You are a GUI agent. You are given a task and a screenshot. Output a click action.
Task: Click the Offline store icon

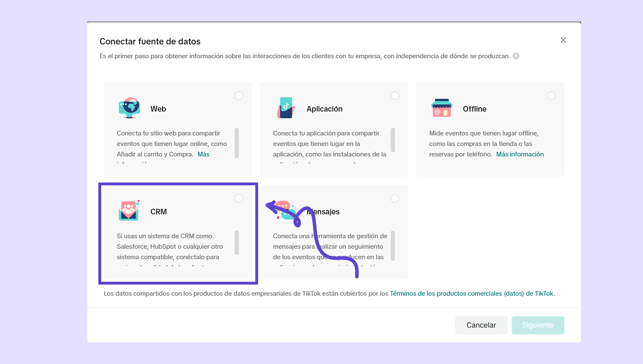tap(442, 108)
